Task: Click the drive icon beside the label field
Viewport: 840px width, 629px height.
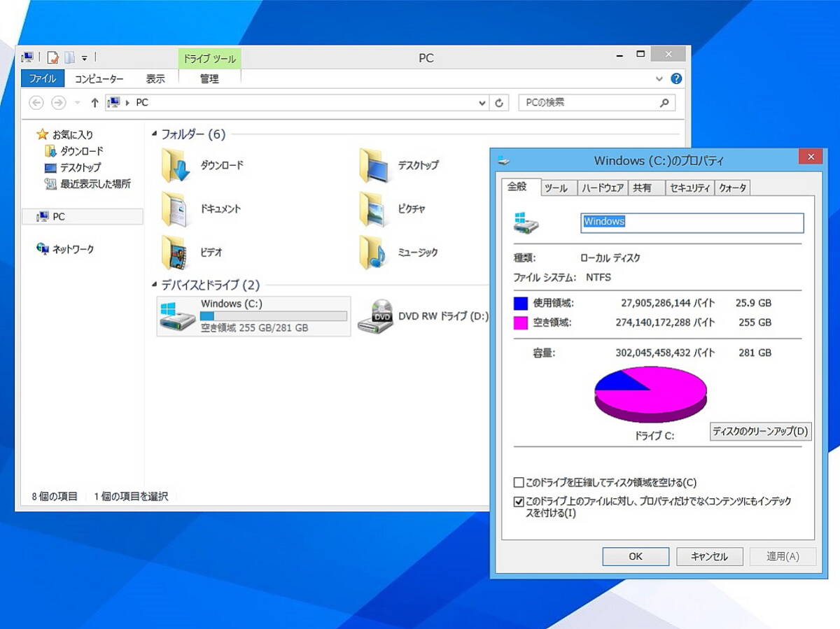Action: point(526,223)
